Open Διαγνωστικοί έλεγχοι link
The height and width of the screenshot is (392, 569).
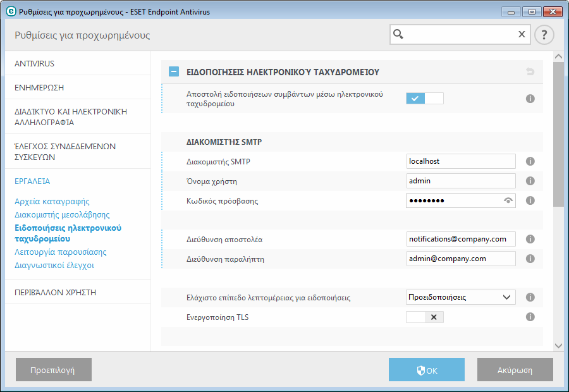(54, 266)
